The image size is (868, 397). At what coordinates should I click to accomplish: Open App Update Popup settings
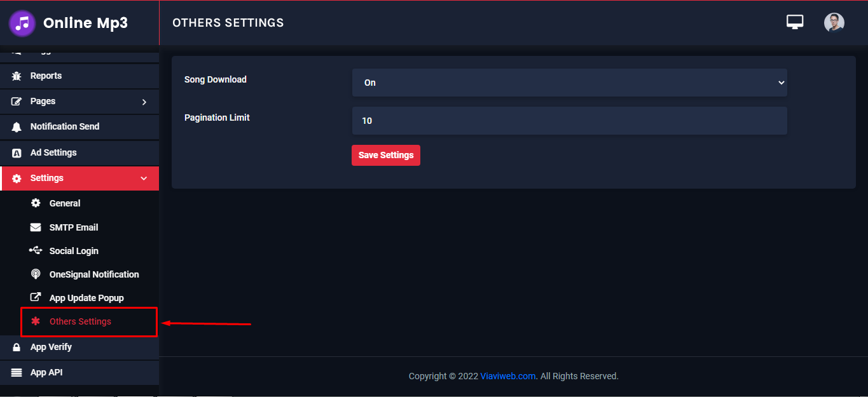[86, 298]
